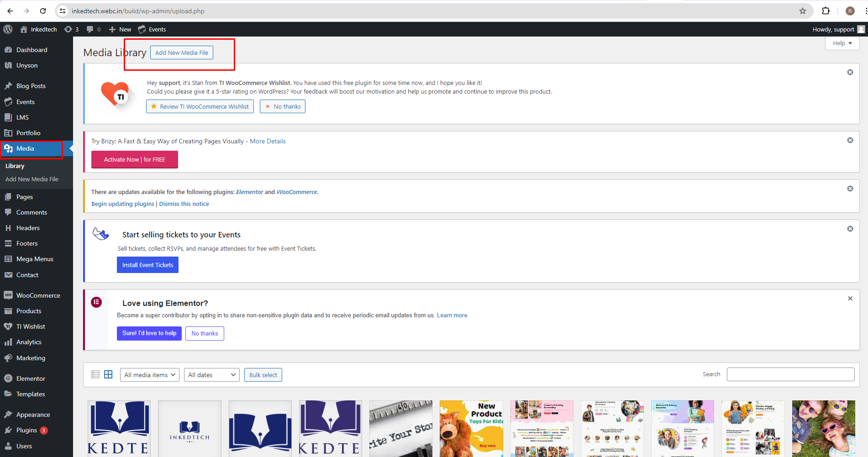This screenshot has width=868, height=457.
Task: Click the Unyson sidebar icon
Action: (x=8, y=65)
